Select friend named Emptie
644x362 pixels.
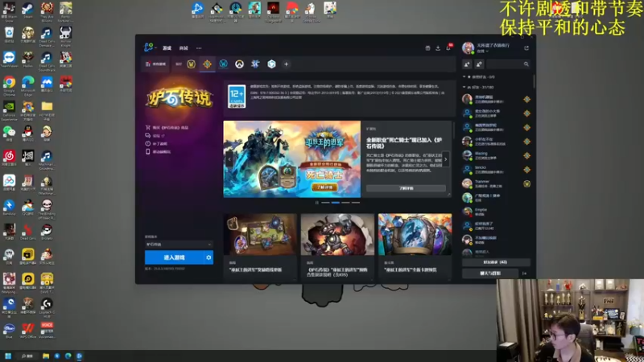pos(496,212)
